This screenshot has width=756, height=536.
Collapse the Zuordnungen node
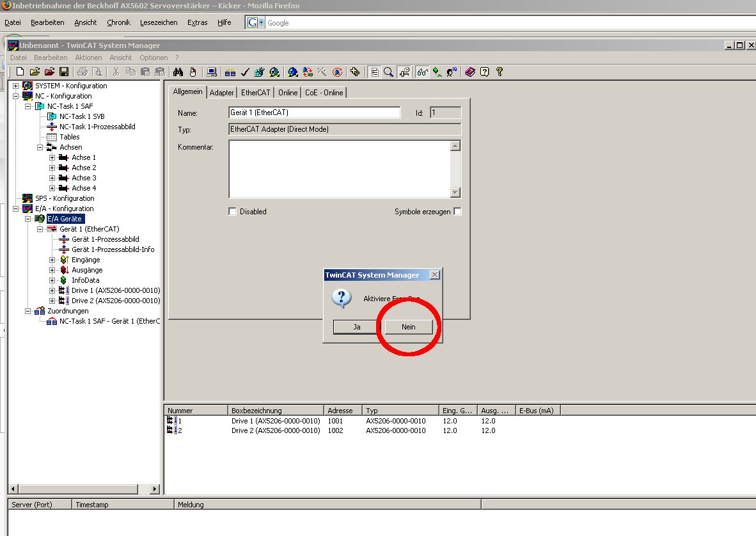(28, 311)
